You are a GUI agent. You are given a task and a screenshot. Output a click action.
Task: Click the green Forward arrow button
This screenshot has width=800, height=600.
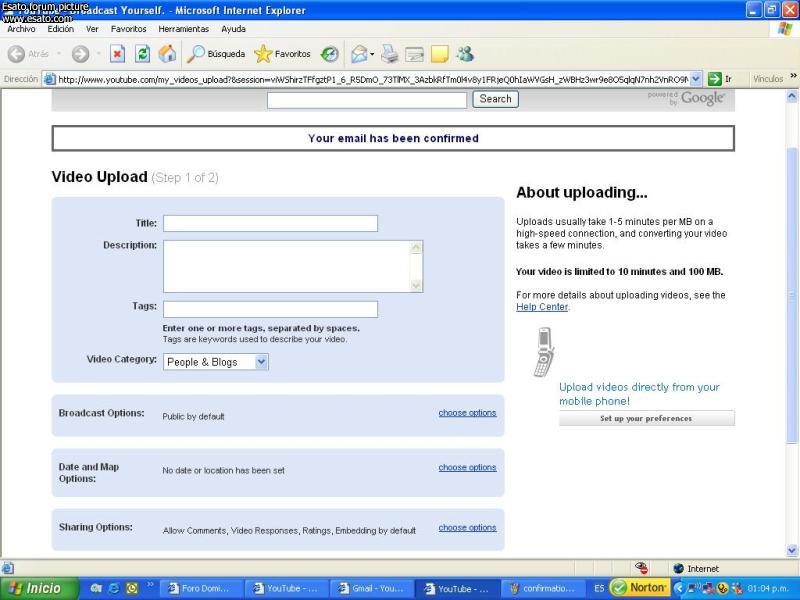80,54
